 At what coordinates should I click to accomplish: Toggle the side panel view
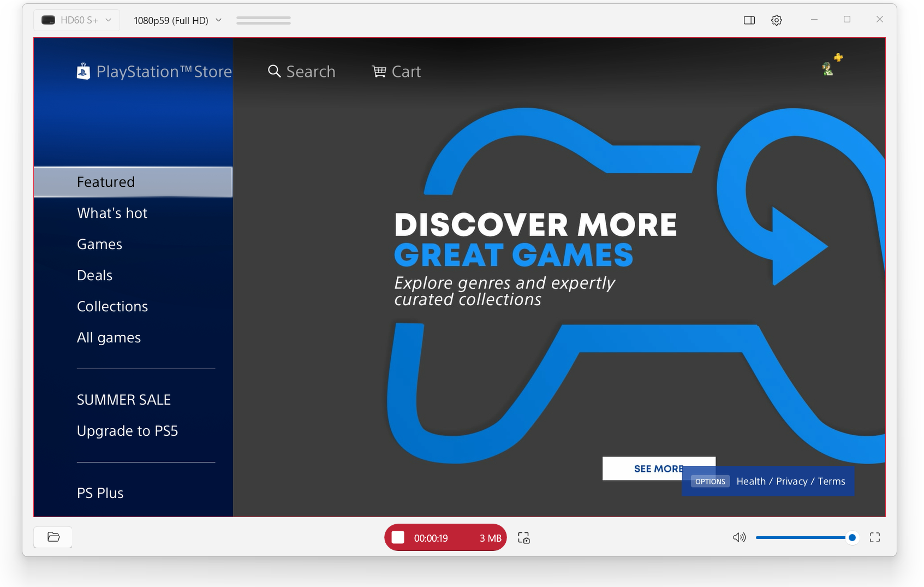click(x=749, y=20)
